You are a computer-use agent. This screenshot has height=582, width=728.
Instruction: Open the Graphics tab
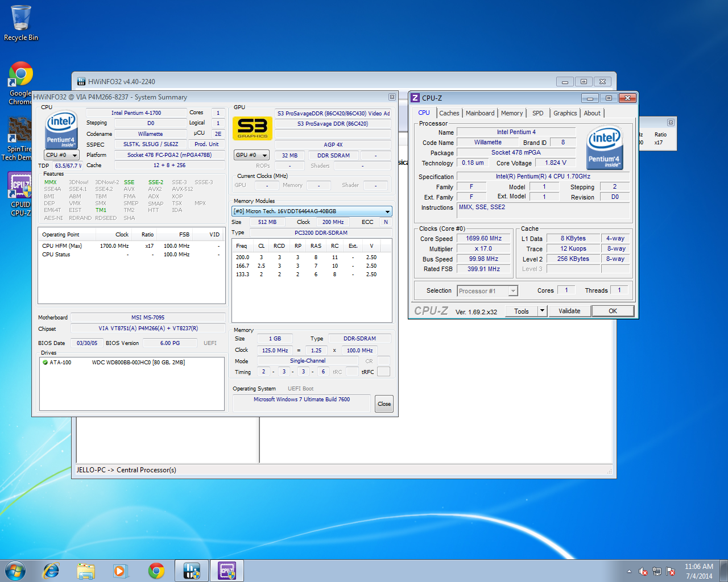tap(565, 113)
